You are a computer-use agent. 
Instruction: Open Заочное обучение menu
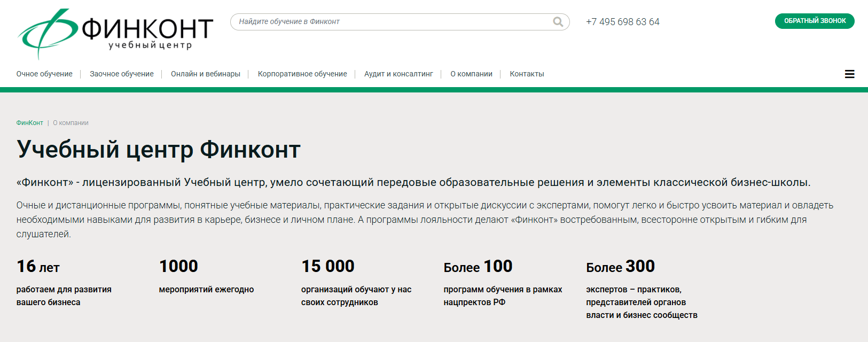122,74
